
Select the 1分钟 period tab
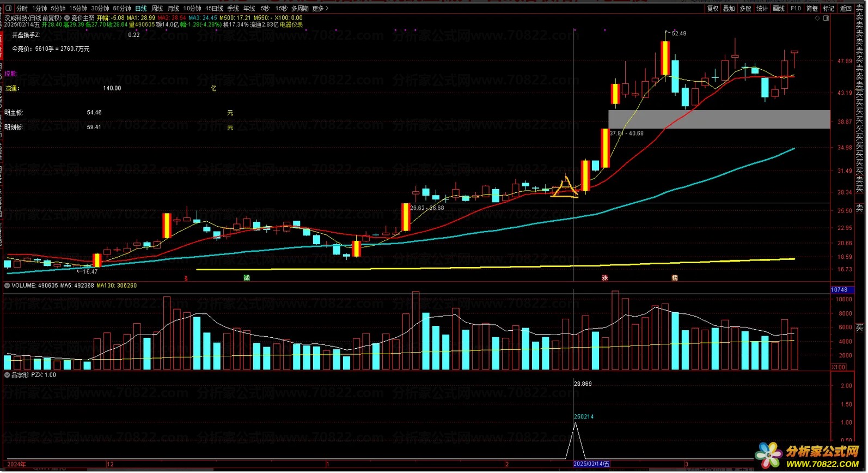coord(39,8)
